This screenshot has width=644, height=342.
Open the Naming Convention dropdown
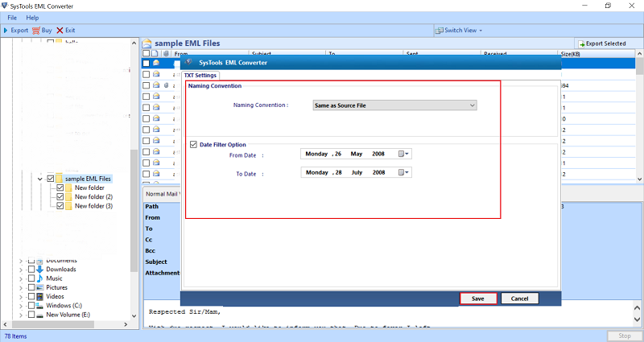[394, 105]
